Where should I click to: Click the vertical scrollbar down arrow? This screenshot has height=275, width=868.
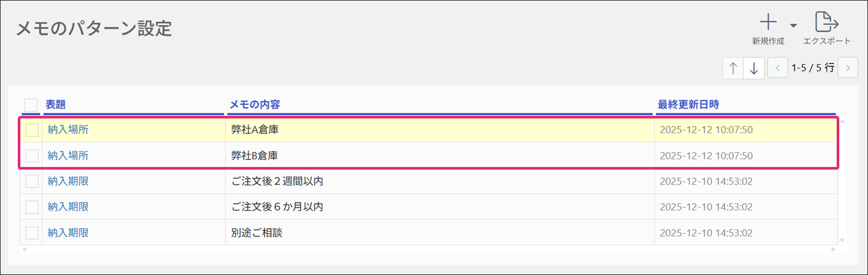tap(842, 241)
